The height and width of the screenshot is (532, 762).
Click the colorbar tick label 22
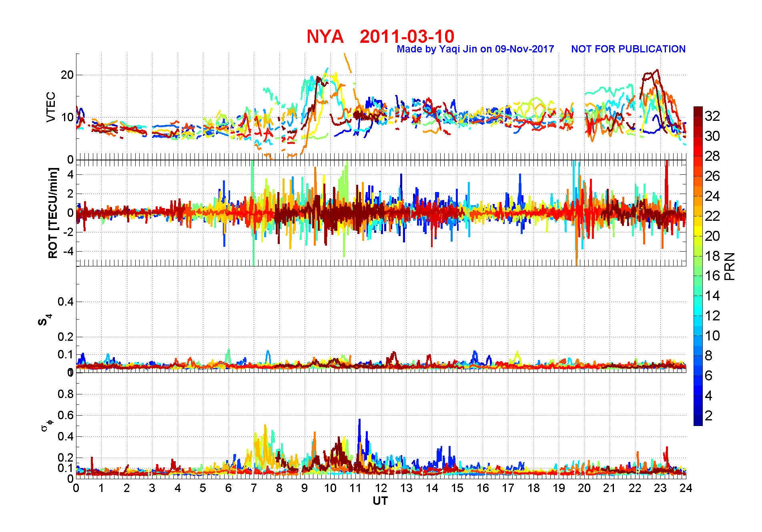click(x=712, y=216)
